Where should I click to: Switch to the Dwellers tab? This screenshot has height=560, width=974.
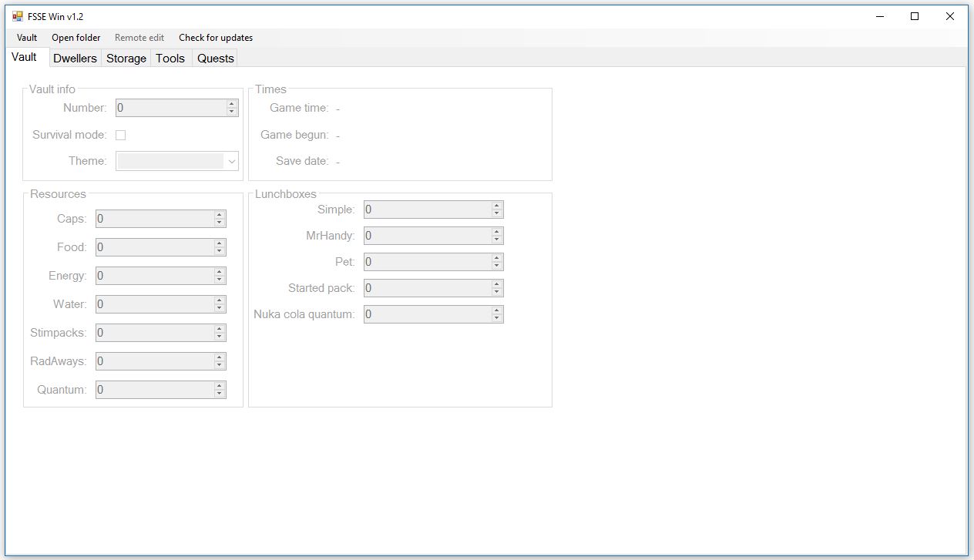pyautogui.click(x=75, y=59)
